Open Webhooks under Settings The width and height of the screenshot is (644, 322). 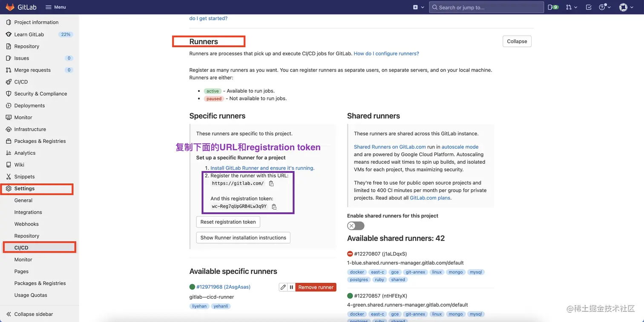coord(26,224)
